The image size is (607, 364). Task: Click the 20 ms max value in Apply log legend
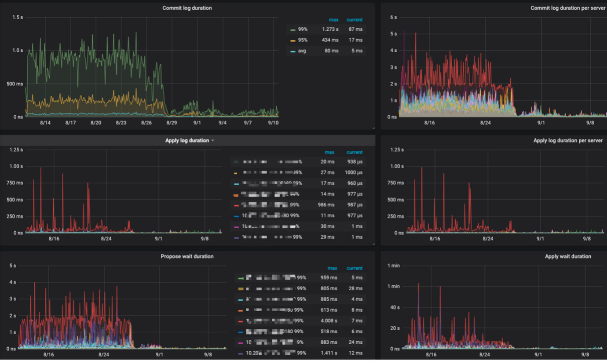click(x=328, y=162)
